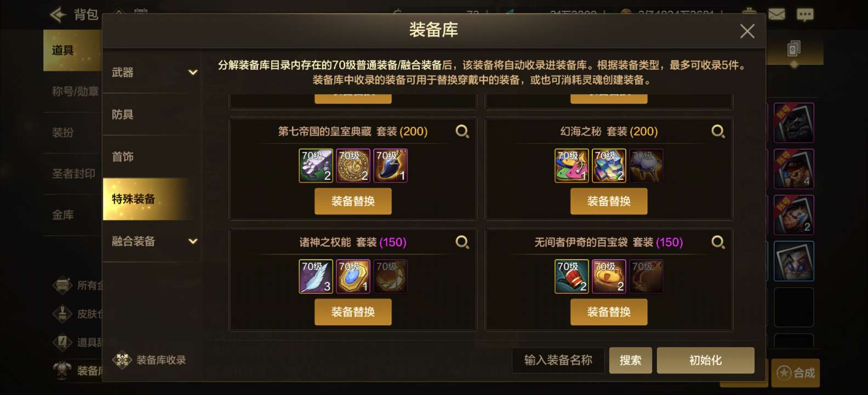Click 装备替换 under 幻海之秘 set
The width and height of the screenshot is (868, 395).
609,201
